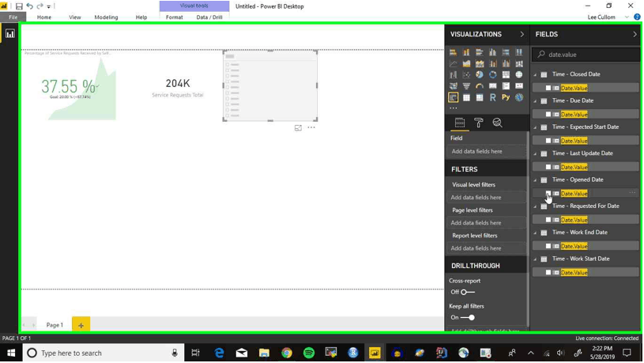This screenshot has width=644, height=363.
Task: Turn on the Cross-report drillthrough toggle
Action: click(x=467, y=292)
